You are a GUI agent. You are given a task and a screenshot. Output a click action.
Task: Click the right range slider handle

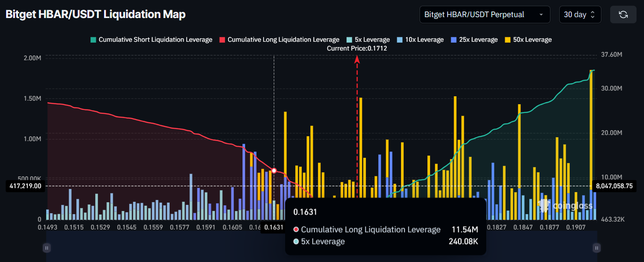pos(596,248)
